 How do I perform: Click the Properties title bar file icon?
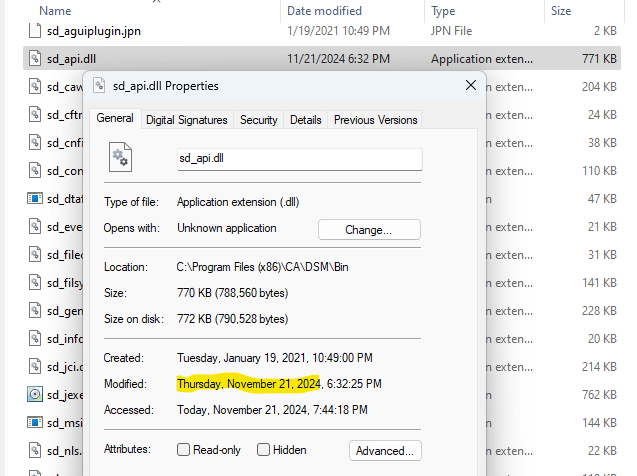99,85
